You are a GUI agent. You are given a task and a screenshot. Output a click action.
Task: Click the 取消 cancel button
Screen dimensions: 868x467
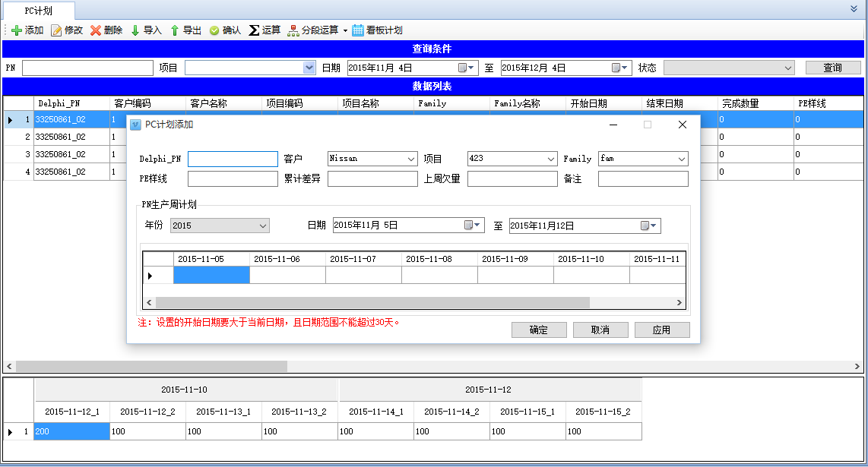click(x=600, y=330)
